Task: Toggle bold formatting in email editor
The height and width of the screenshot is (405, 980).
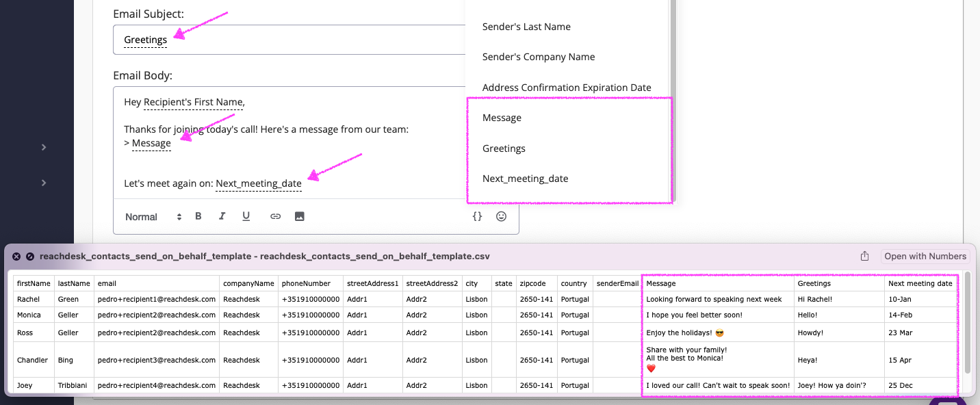Action: tap(198, 216)
